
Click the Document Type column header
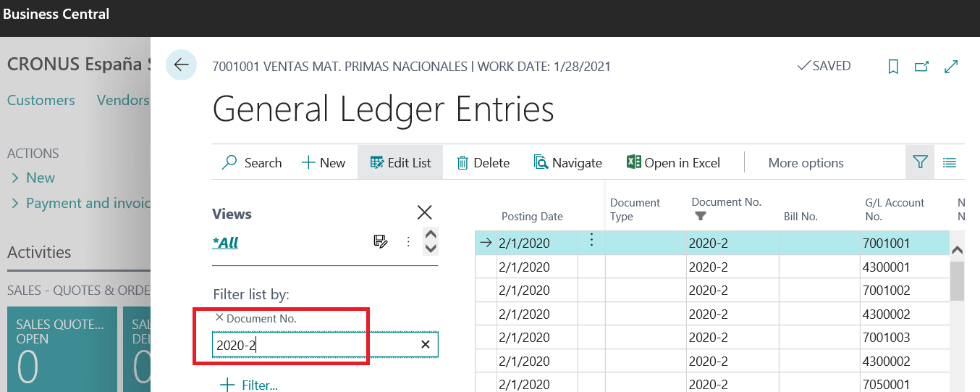635,209
